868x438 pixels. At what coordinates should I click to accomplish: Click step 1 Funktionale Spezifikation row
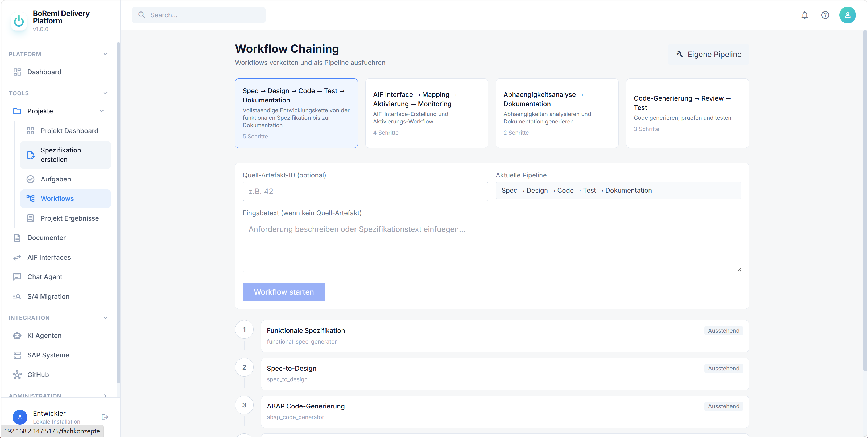pyautogui.click(x=505, y=336)
